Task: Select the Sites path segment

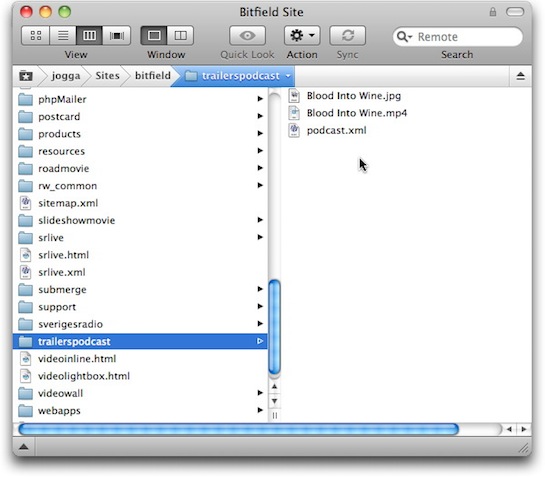Action: point(107,75)
